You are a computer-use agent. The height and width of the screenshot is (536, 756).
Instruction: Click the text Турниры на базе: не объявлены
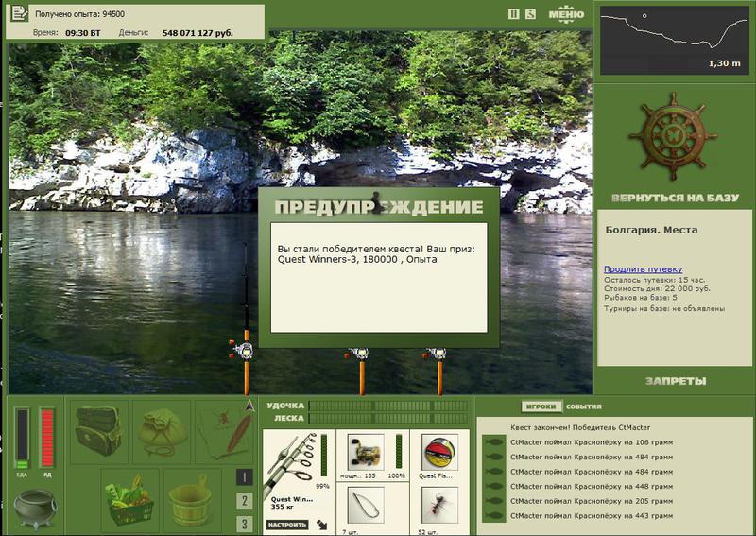coord(664,308)
